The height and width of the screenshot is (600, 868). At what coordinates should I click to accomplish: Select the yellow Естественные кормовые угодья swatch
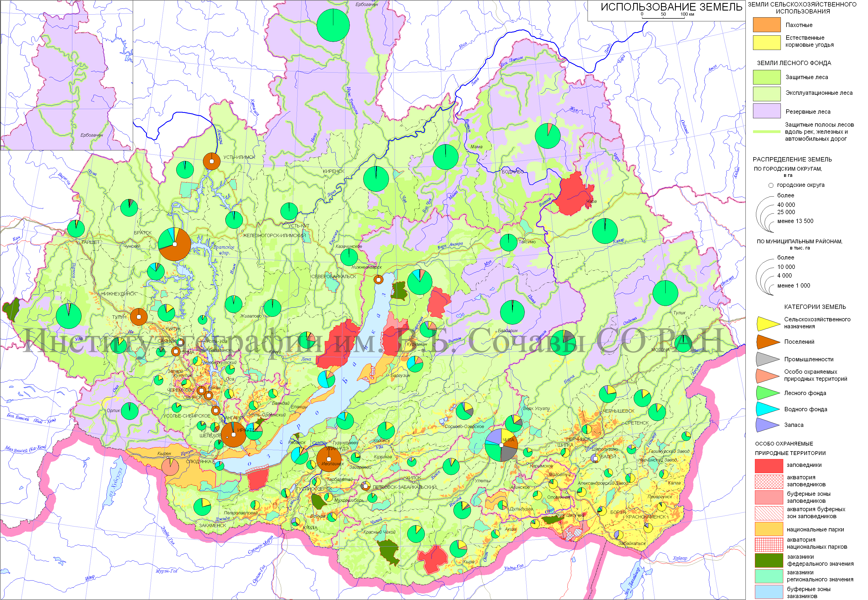pos(767,42)
